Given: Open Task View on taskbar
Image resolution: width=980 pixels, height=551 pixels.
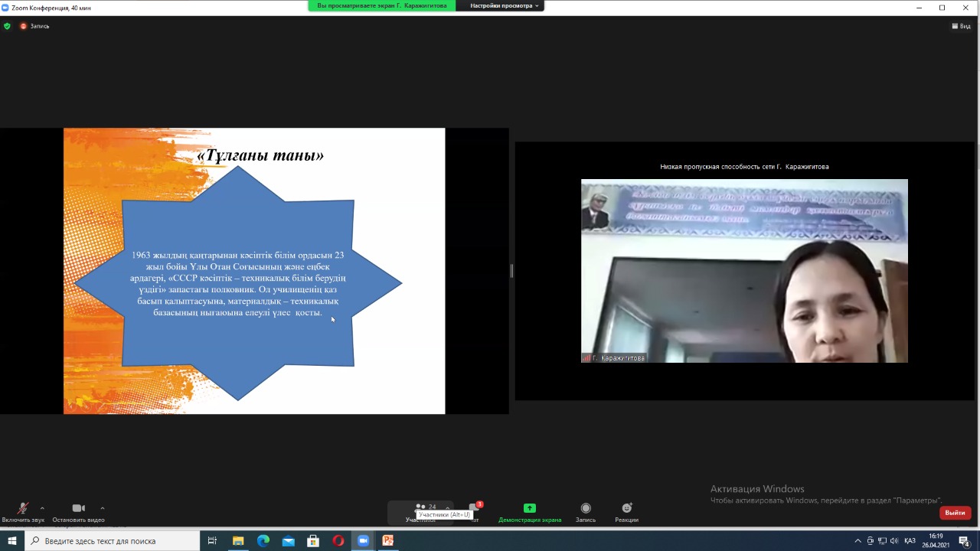Looking at the screenshot, I should [x=213, y=541].
